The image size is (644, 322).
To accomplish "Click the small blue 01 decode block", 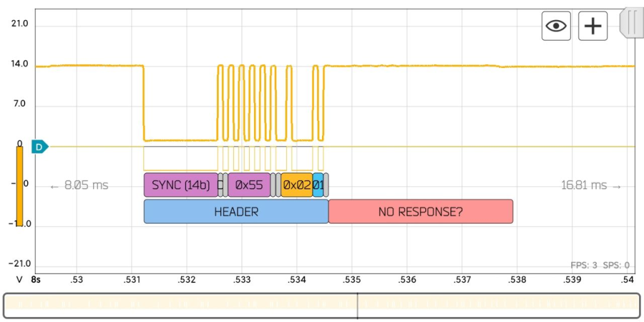I will tap(318, 186).
